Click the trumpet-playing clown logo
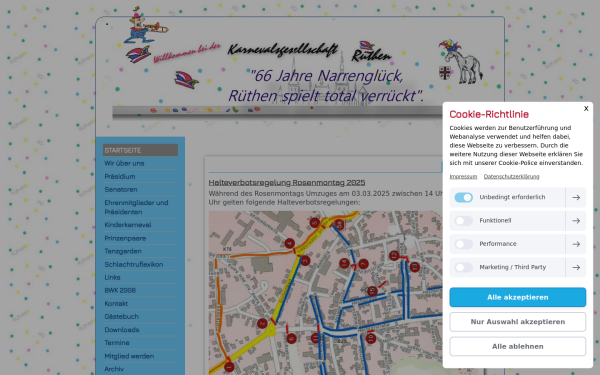 click(x=145, y=25)
